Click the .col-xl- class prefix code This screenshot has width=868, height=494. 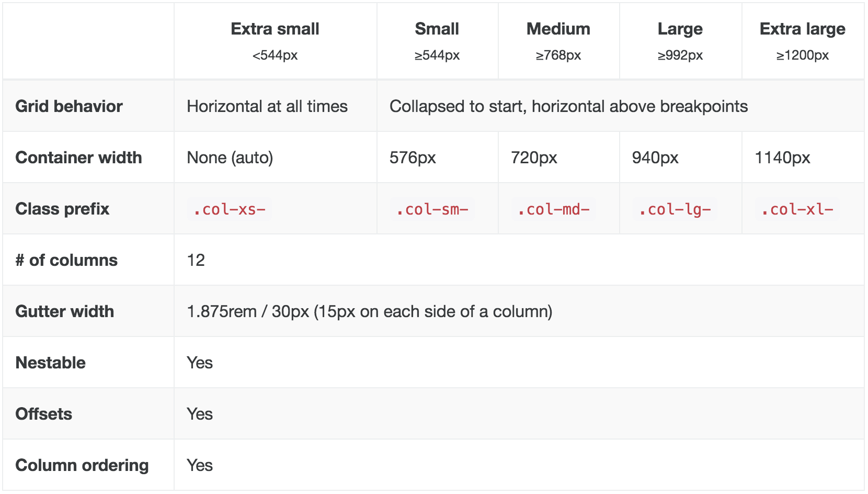[797, 209]
